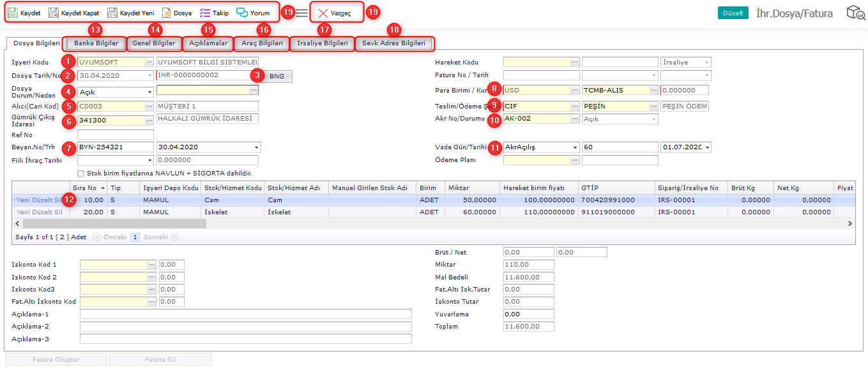Click the cube icon at top right
The height and width of the screenshot is (370, 868).
(855, 13)
